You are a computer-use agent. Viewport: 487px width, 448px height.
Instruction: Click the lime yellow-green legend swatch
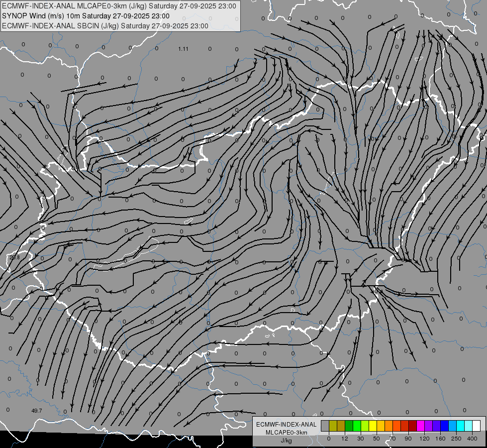tap(365, 426)
